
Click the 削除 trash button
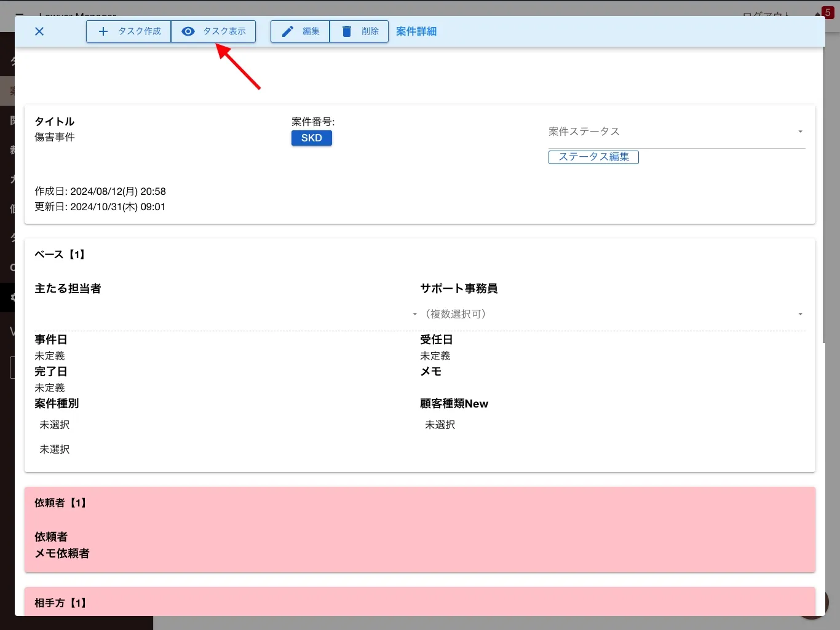pyautogui.click(x=359, y=31)
